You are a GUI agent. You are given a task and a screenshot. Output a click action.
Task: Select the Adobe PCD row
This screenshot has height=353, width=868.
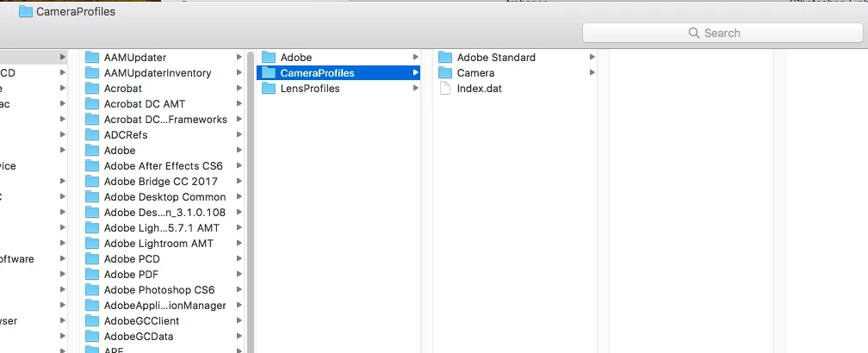pyautogui.click(x=164, y=258)
